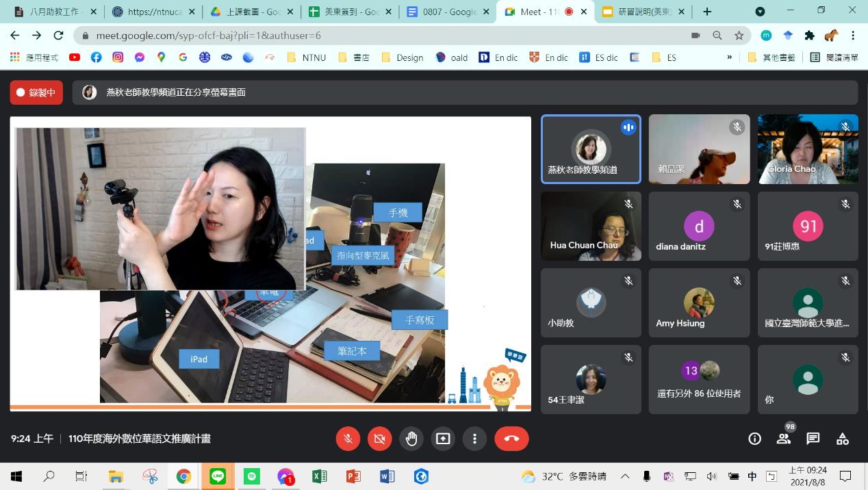Screen dimensions: 868x490
Task: Click the present screen button
Action: tap(443, 439)
